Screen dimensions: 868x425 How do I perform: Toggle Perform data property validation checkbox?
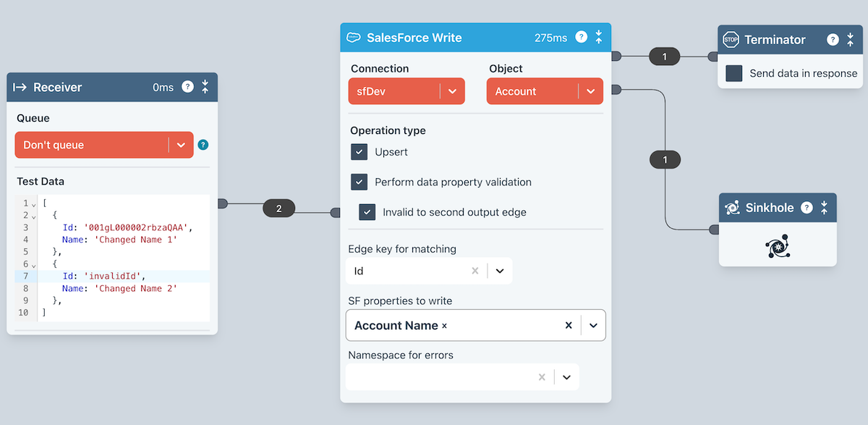[x=359, y=182]
